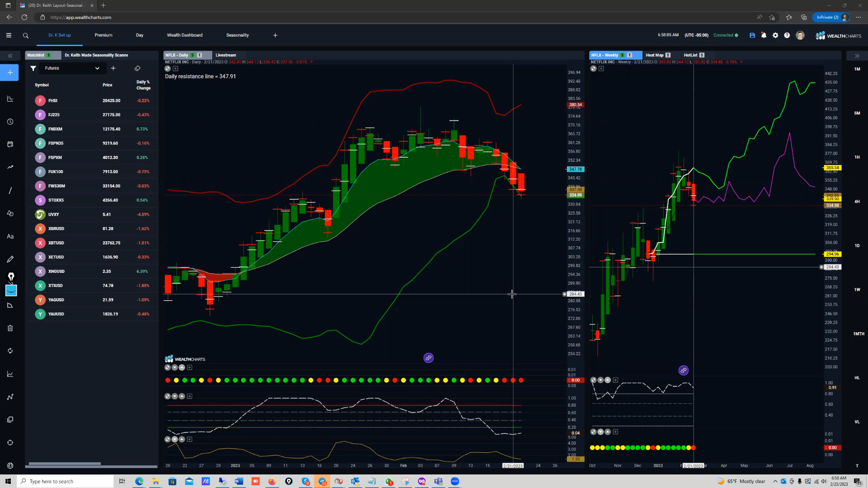Click the blue highlighter color swatch
868x488 pixels.
pos(11,291)
